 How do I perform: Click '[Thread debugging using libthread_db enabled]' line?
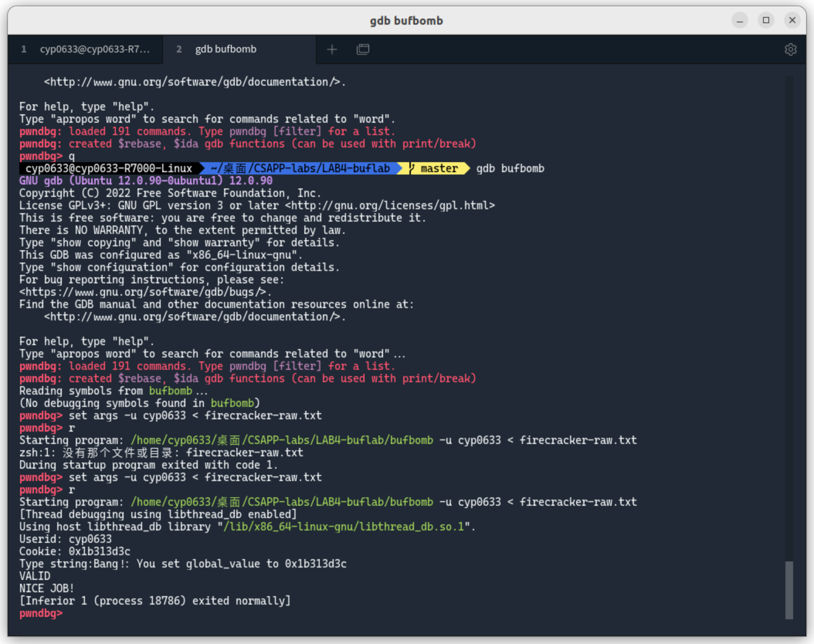pyautogui.click(x=158, y=514)
